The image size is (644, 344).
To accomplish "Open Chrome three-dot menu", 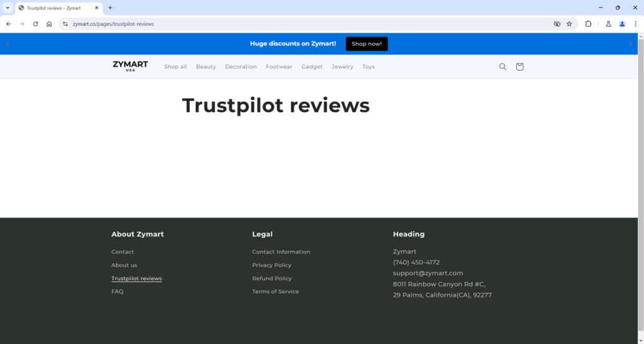I will coord(635,24).
